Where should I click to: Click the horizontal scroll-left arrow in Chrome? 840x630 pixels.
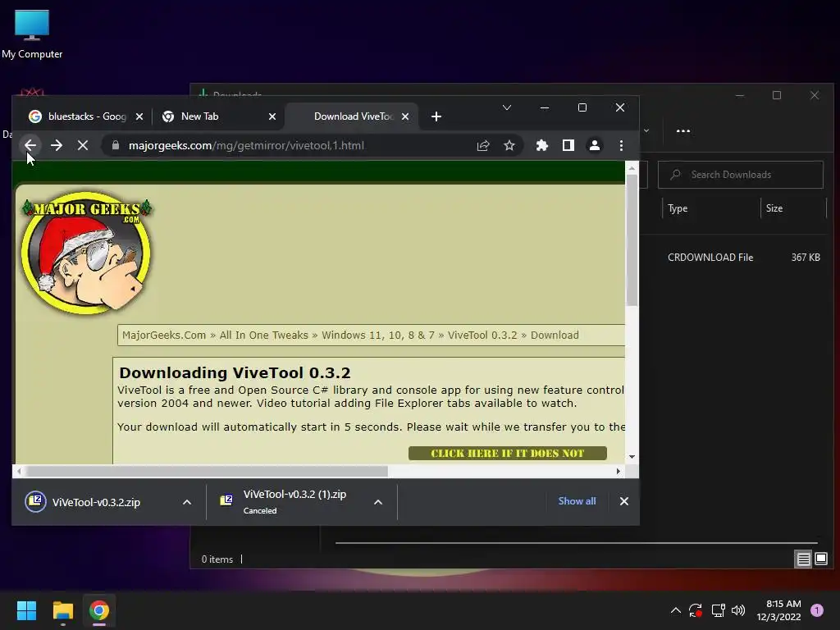(20, 472)
